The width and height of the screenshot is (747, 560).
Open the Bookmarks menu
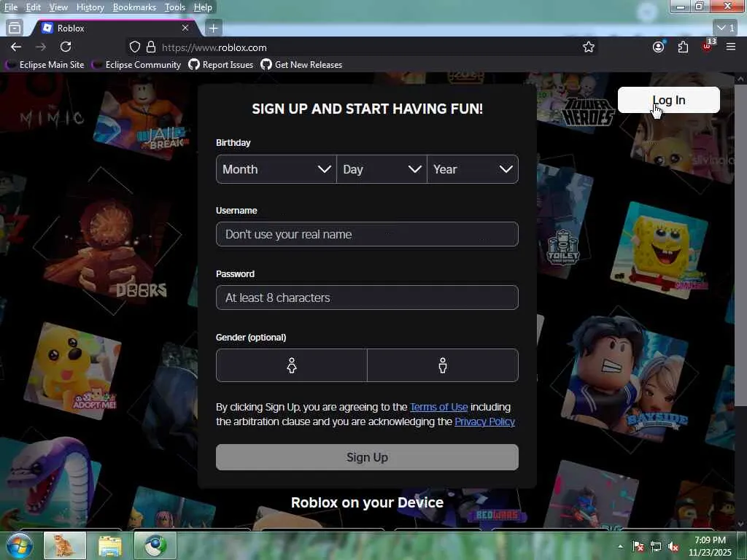(x=134, y=7)
